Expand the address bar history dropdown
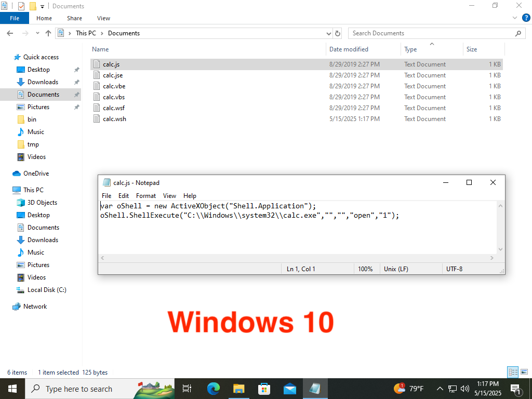The height and width of the screenshot is (399, 532). (x=328, y=33)
